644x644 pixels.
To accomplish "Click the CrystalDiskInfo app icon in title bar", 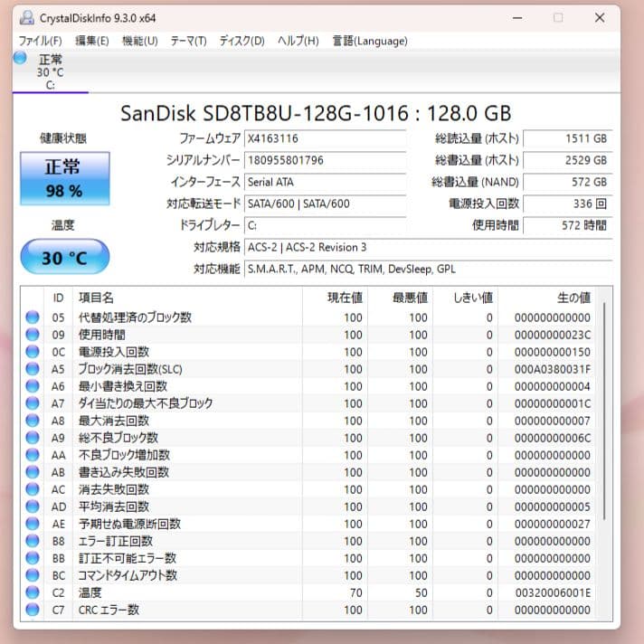I will (27, 18).
